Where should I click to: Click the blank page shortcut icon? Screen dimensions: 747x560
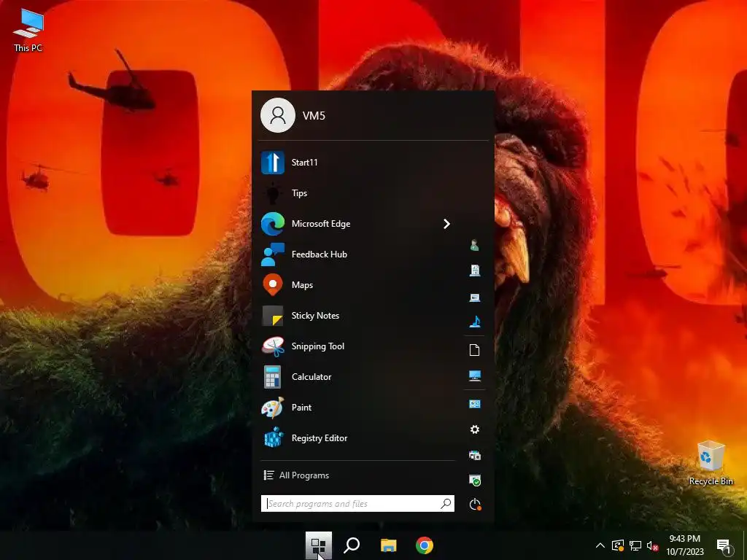[474, 350]
